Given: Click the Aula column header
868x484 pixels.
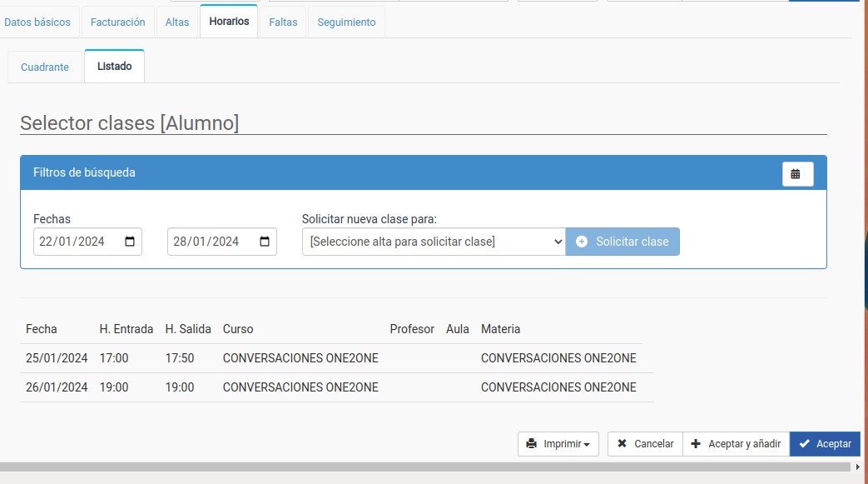Looking at the screenshot, I should [x=457, y=329].
